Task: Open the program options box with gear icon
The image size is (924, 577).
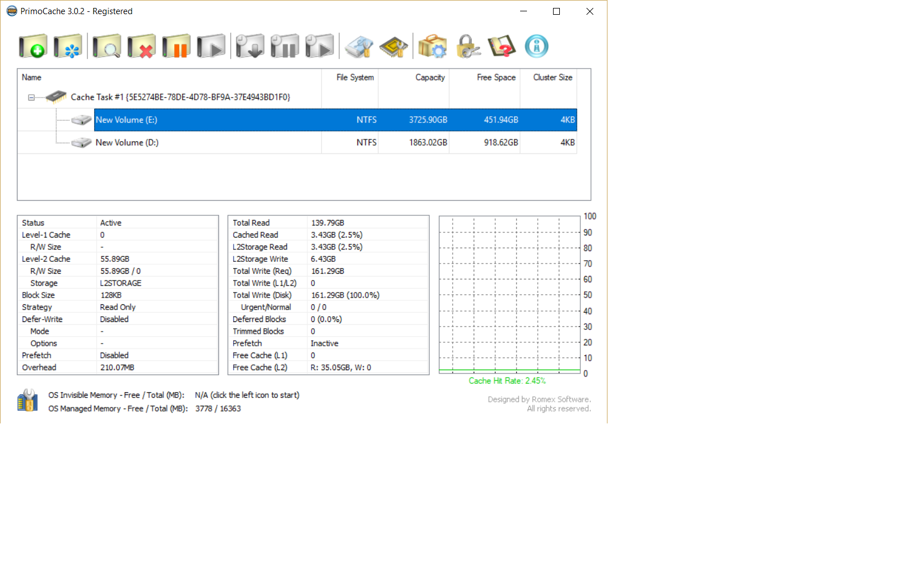Action: pos(432,46)
